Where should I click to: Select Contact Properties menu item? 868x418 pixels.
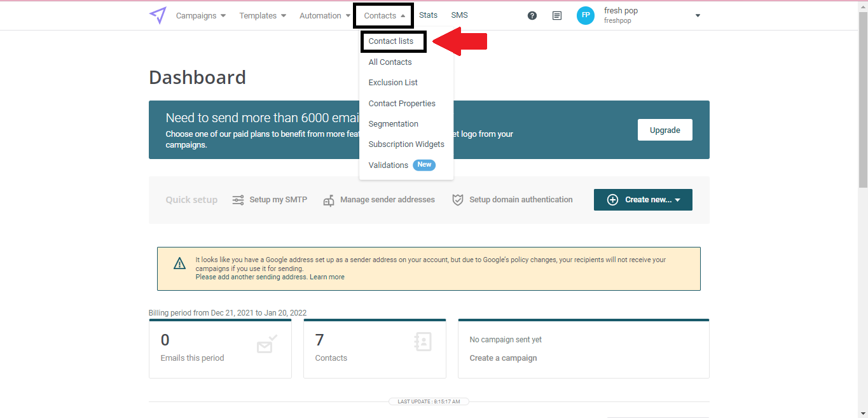pos(402,104)
